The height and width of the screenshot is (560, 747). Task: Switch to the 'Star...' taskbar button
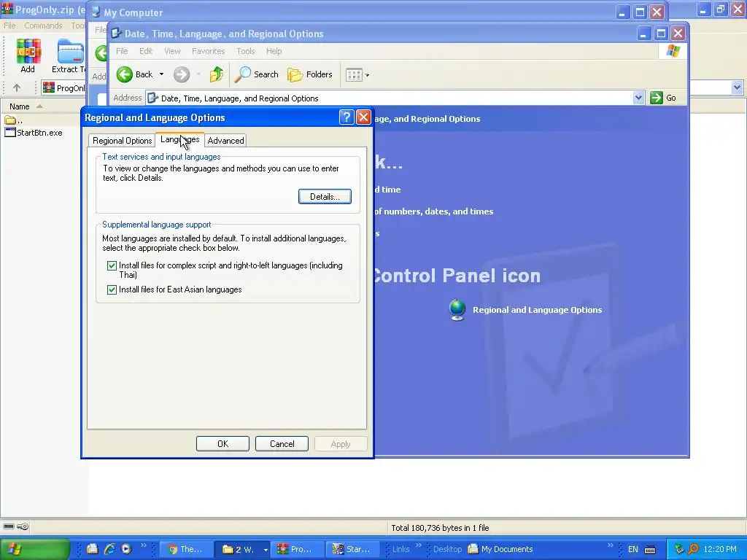click(x=352, y=550)
